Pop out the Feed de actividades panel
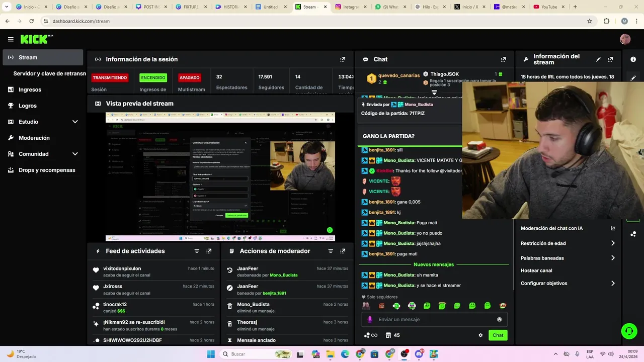 coord(209,251)
